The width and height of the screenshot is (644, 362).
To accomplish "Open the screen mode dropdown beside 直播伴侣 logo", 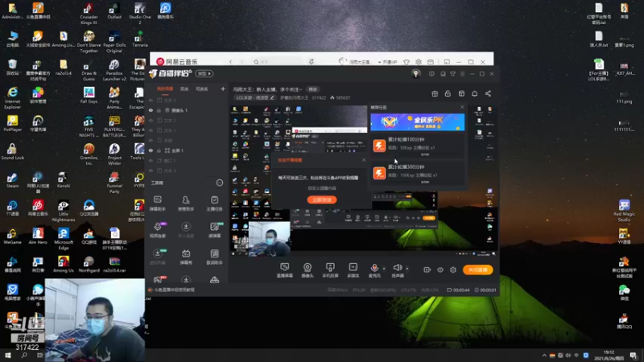I will tap(204, 73).
